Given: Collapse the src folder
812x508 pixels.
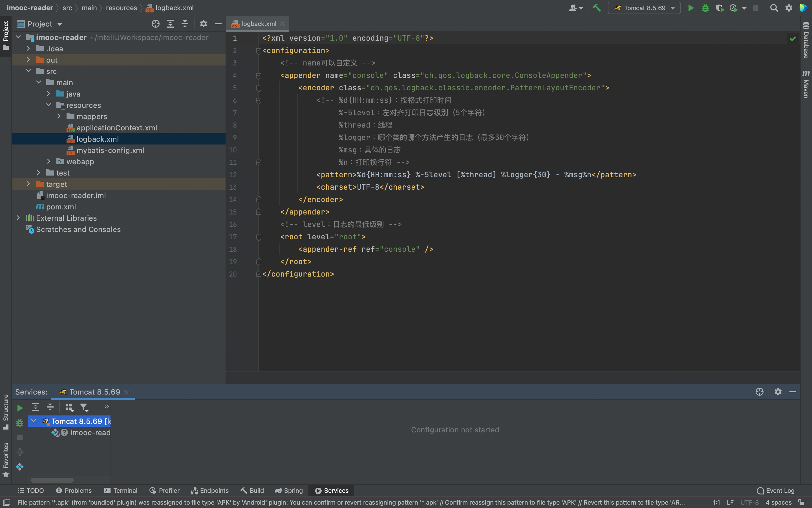Looking at the screenshot, I should click(28, 71).
